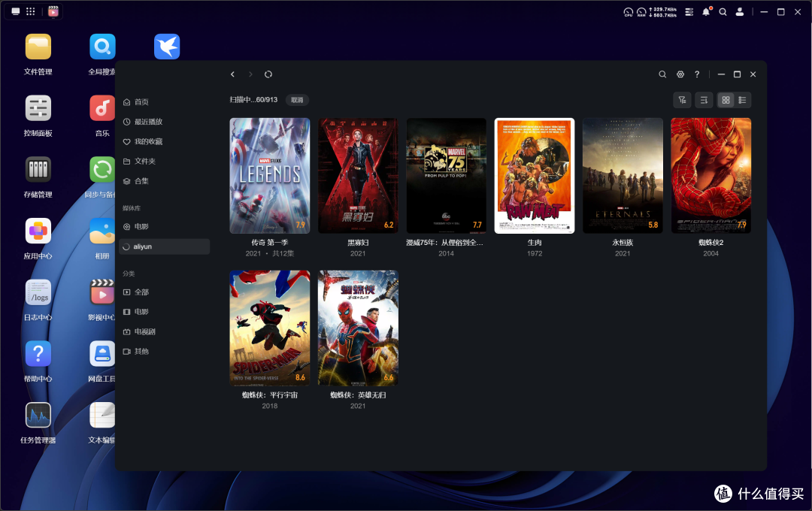Open the 生肉 Raw Meat poster
The width and height of the screenshot is (812, 511).
point(535,176)
